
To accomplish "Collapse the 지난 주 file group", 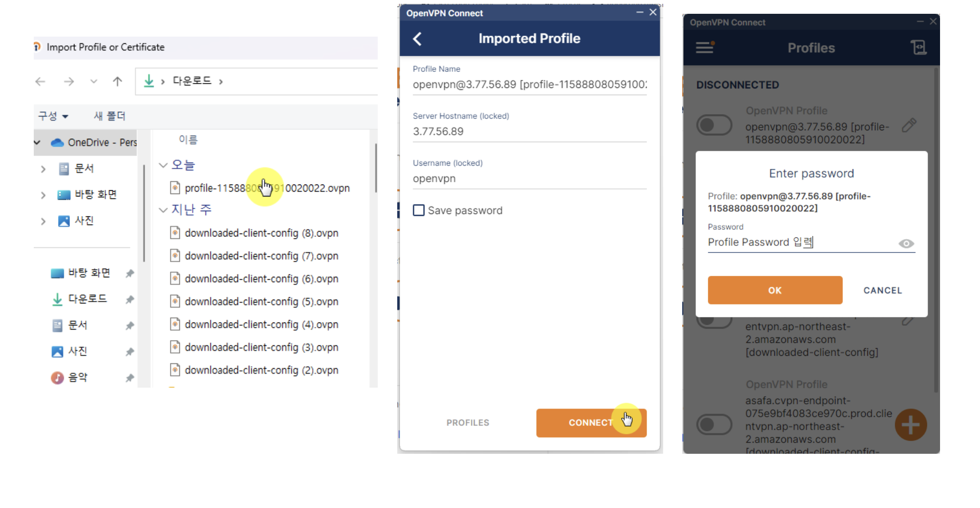I will pyautogui.click(x=163, y=210).
